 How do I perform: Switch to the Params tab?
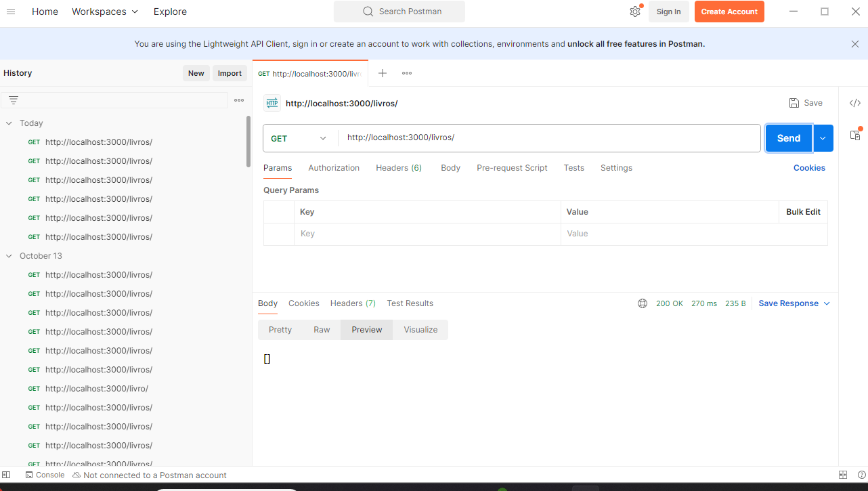(x=278, y=168)
